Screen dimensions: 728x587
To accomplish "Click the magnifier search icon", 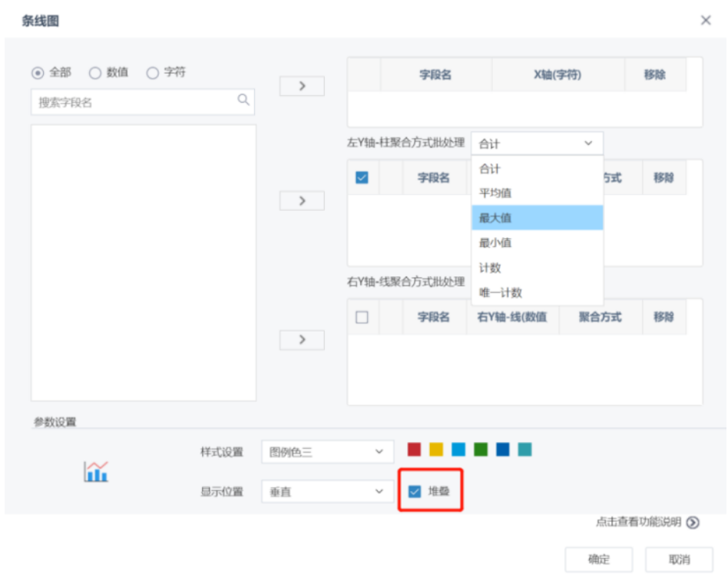I will [244, 101].
